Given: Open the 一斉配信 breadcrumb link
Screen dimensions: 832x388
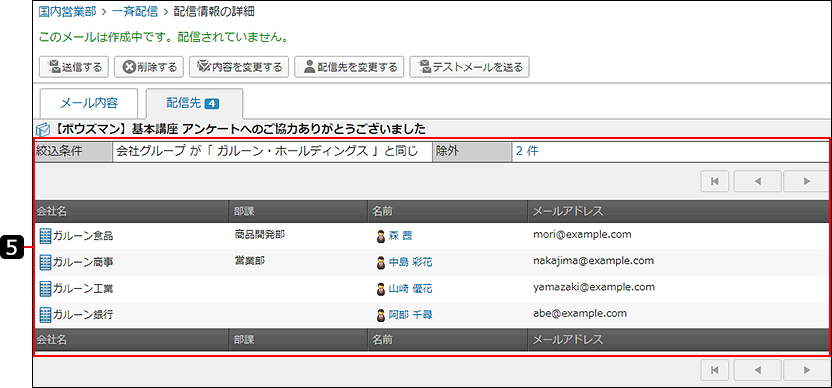Looking at the screenshot, I should 135,12.
